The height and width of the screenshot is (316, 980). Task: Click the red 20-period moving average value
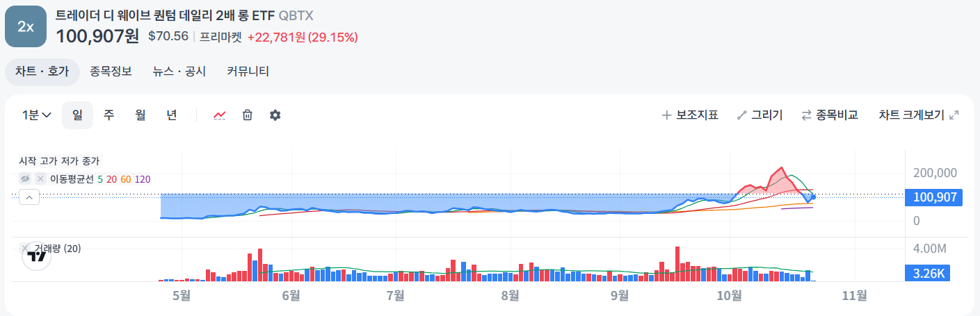111,179
